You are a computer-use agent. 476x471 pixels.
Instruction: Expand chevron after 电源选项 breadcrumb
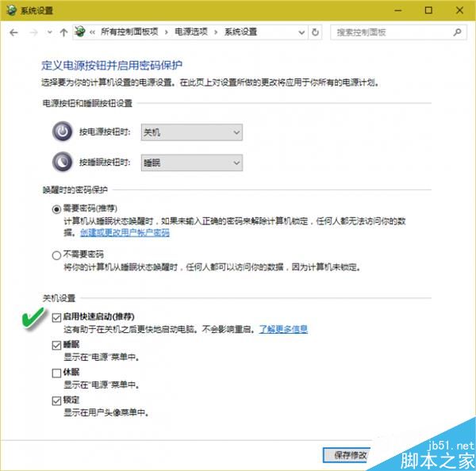[x=216, y=33]
